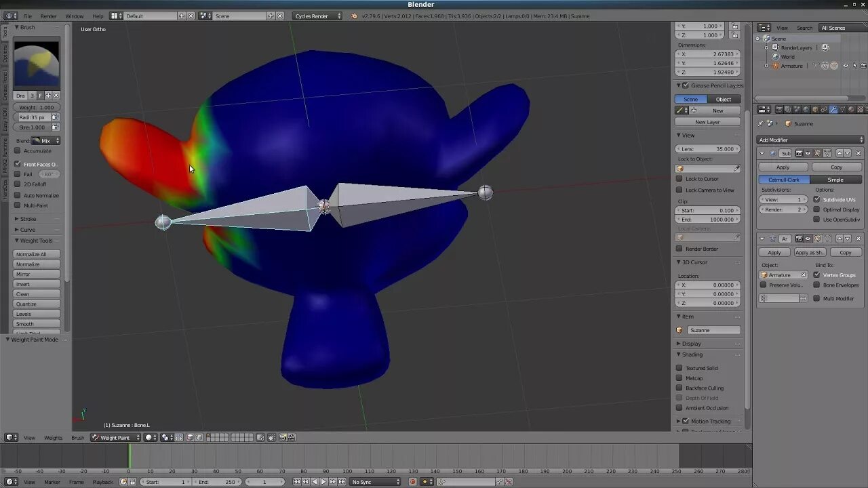Toggle Armature visibility eye in outliner
This screenshot has height=488, width=868.
coord(846,66)
